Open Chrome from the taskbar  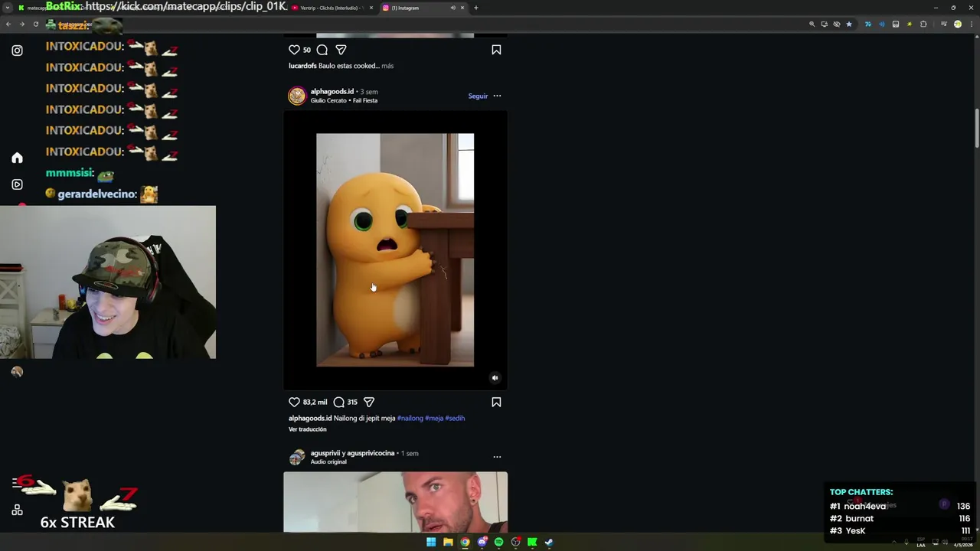point(465,542)
